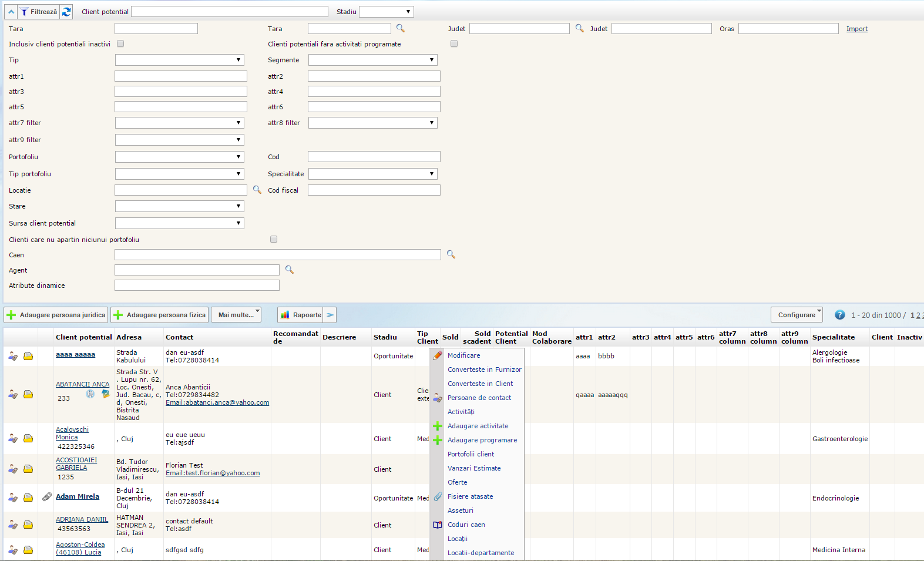Toggle Clienti care nu apartin niciunui portofoliu

[x=274, y=239]
